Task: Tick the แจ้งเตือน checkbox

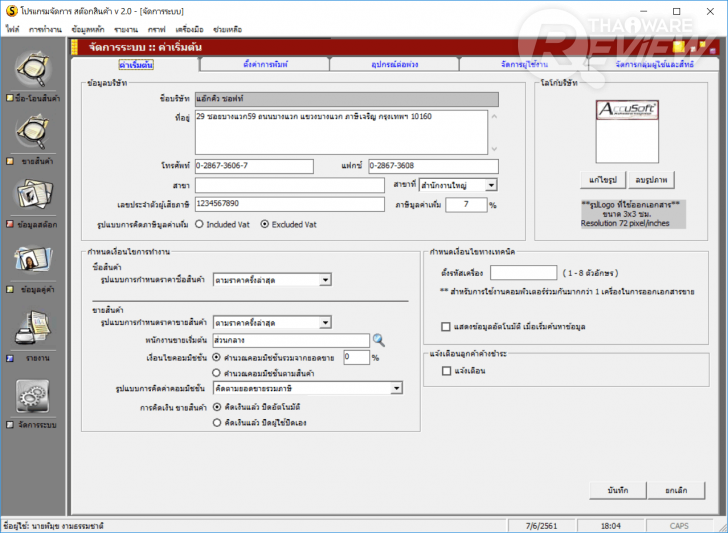Action: (x=446, y=371)
